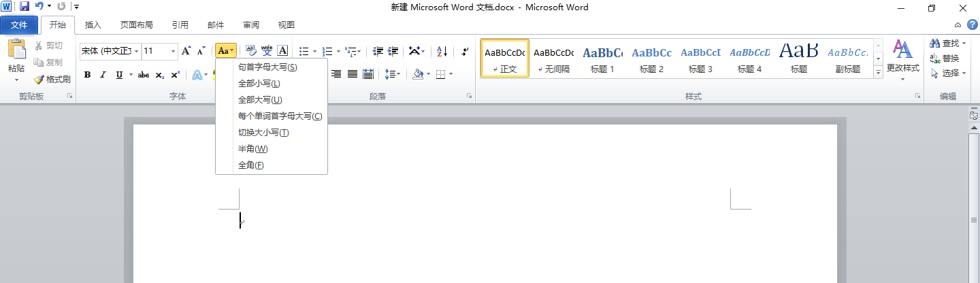Click the Save icon in quick access toolbar
The image size is (980, 283).
(24, 7)
